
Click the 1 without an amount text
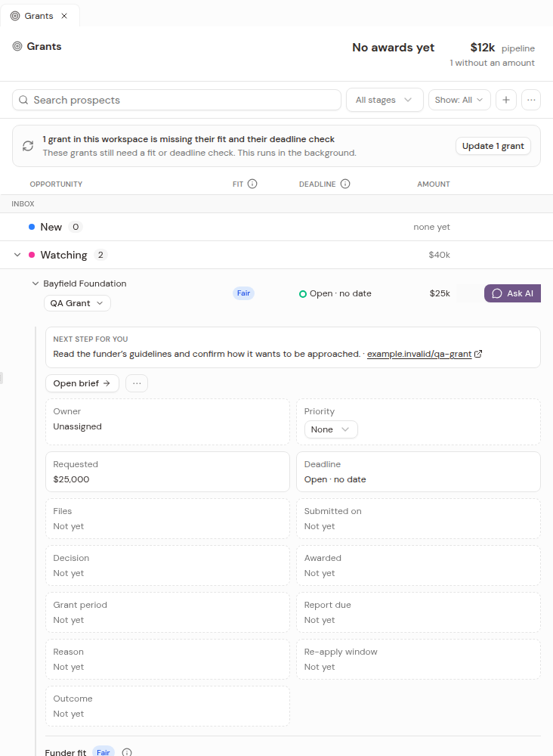click(x=493, y=63)
